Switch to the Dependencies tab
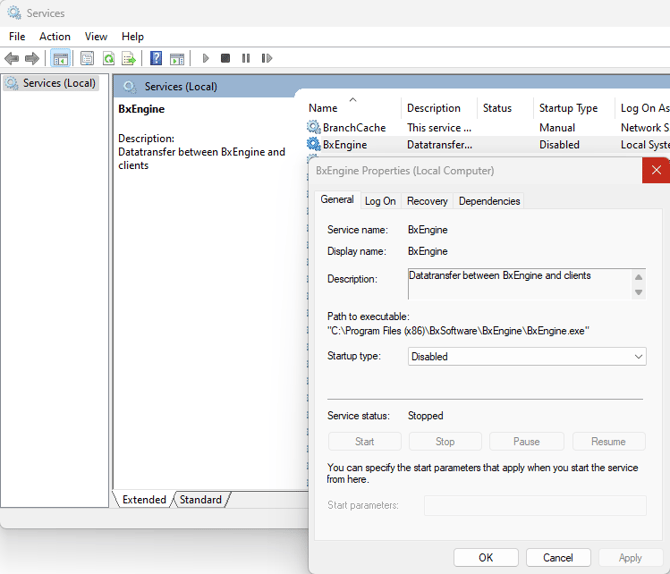The height and width of the screenshot is (574, 670). [489, 201]
